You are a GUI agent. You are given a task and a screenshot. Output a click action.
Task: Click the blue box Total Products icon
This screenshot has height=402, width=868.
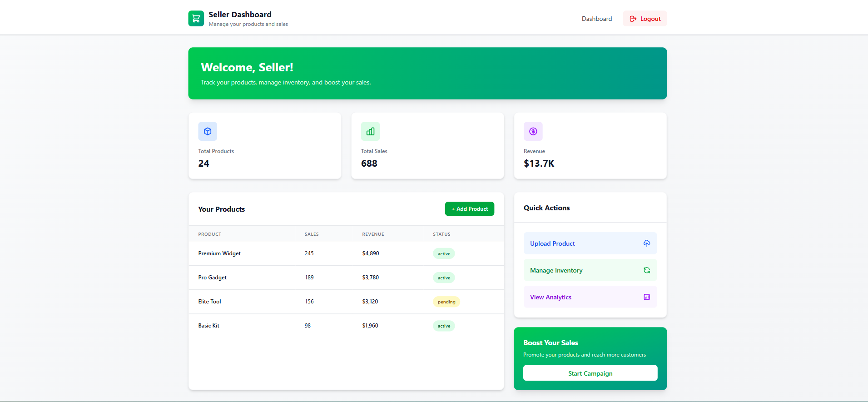(x=208, y=131)
